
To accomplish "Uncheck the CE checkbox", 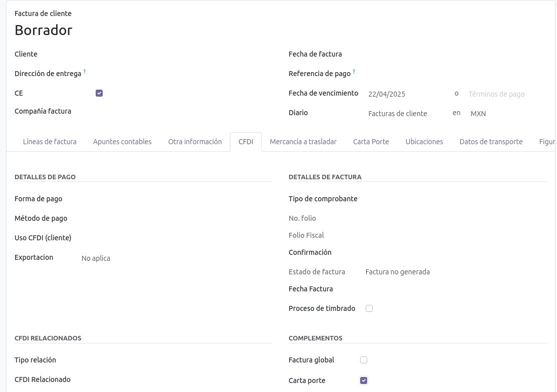I will 99,93.
